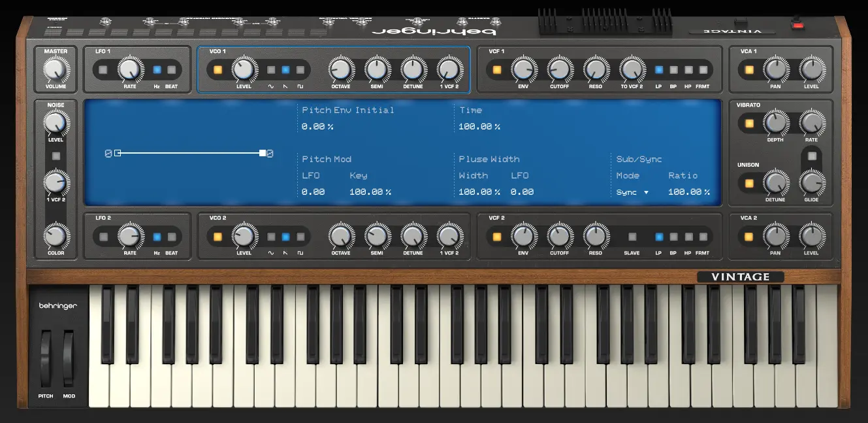Click the VCF 1 Reso knob
Screen dimensions: 868x423
point(595,69)
